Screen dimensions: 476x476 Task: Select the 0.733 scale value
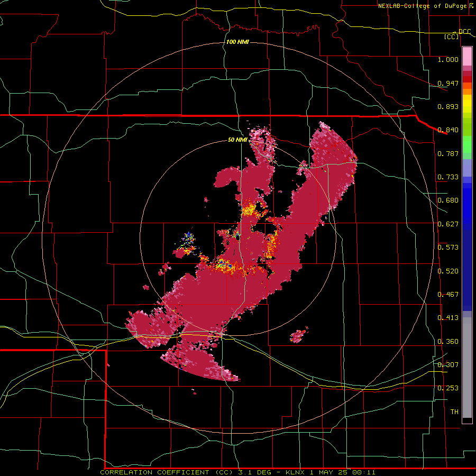coord(448,177)
